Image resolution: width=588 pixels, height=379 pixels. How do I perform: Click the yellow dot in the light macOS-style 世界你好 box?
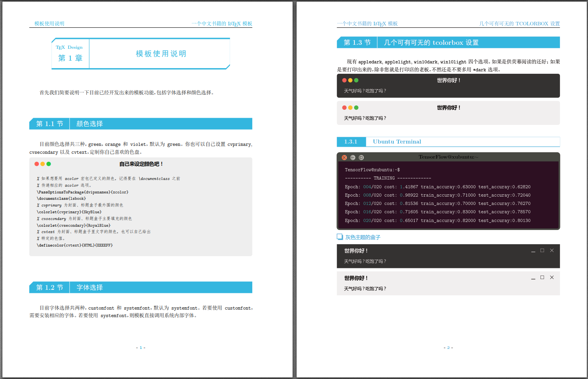(x=350, y=107)
